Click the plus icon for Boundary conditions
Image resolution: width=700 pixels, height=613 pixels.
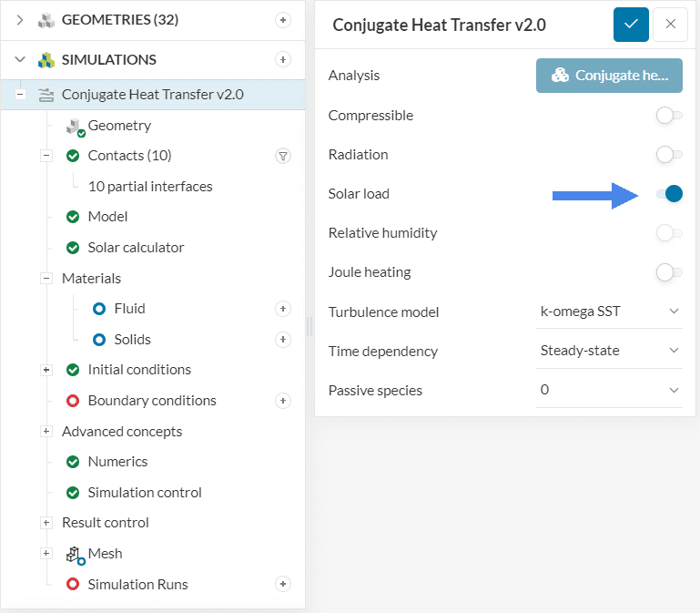[282, 401]
